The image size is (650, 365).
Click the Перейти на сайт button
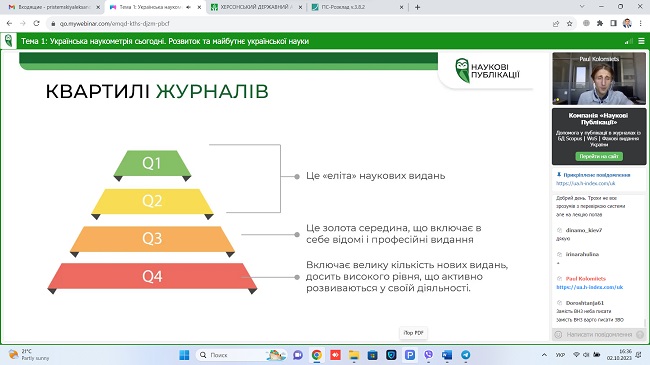click(599, 156)
